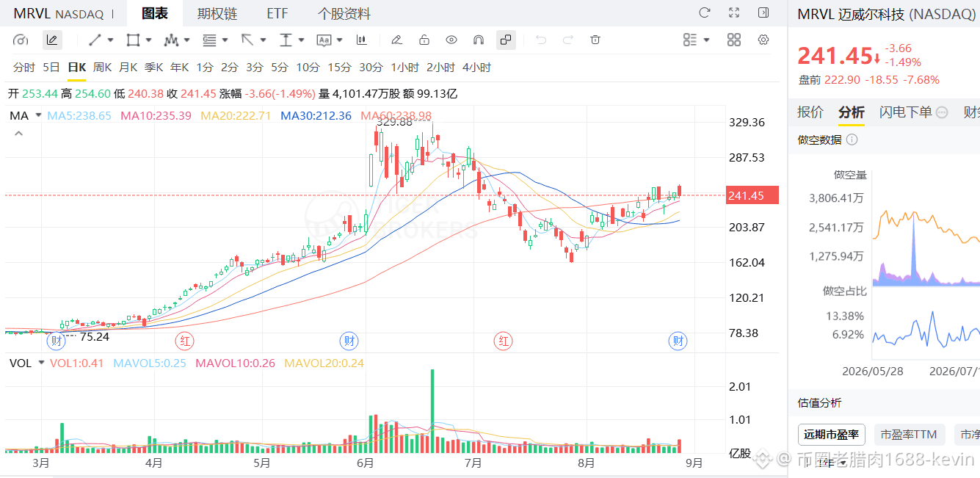This screenshot has width=980, height=478.
Task: Select the 4小时 timeframe
Action: (476, 67)
